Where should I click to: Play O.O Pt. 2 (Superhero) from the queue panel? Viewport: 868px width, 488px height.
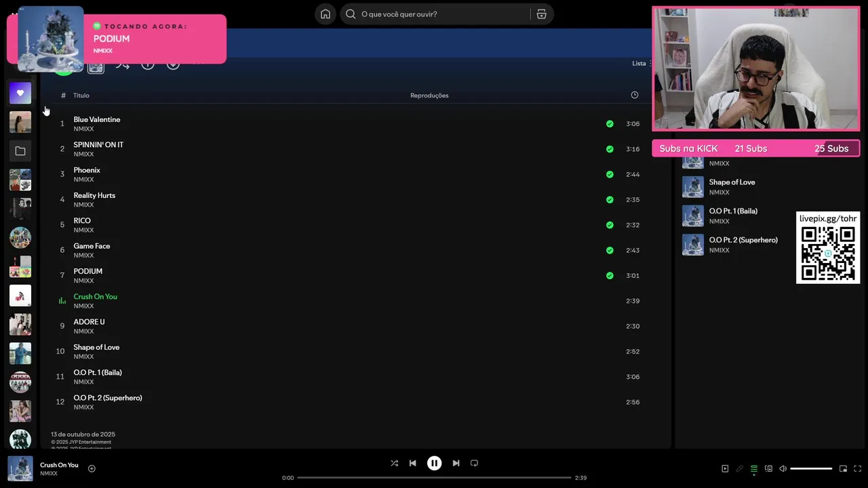(743, 240)
